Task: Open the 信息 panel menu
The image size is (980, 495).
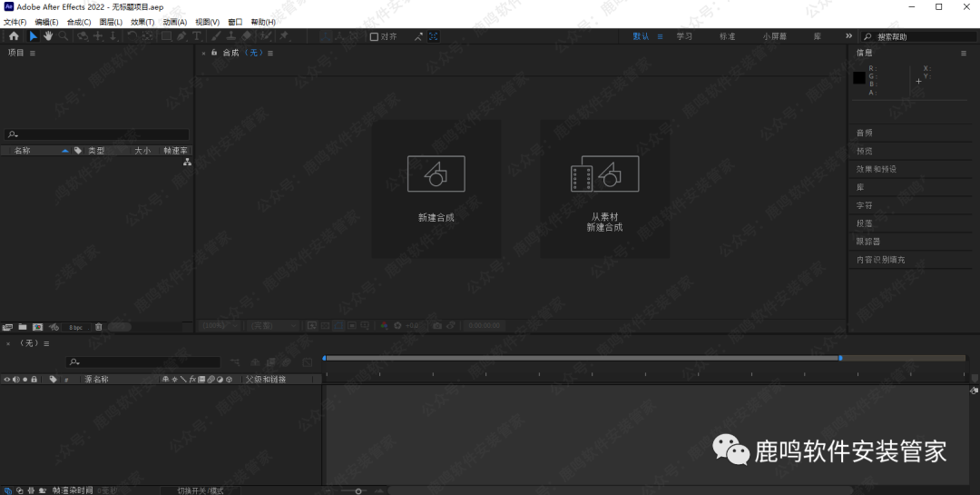Action: [x=963, y=54]
